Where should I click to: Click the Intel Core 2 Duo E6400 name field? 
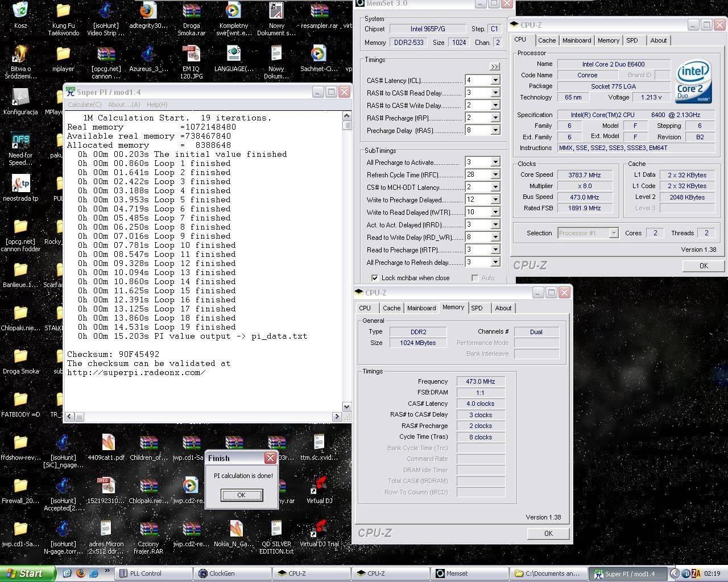point(613,64)
